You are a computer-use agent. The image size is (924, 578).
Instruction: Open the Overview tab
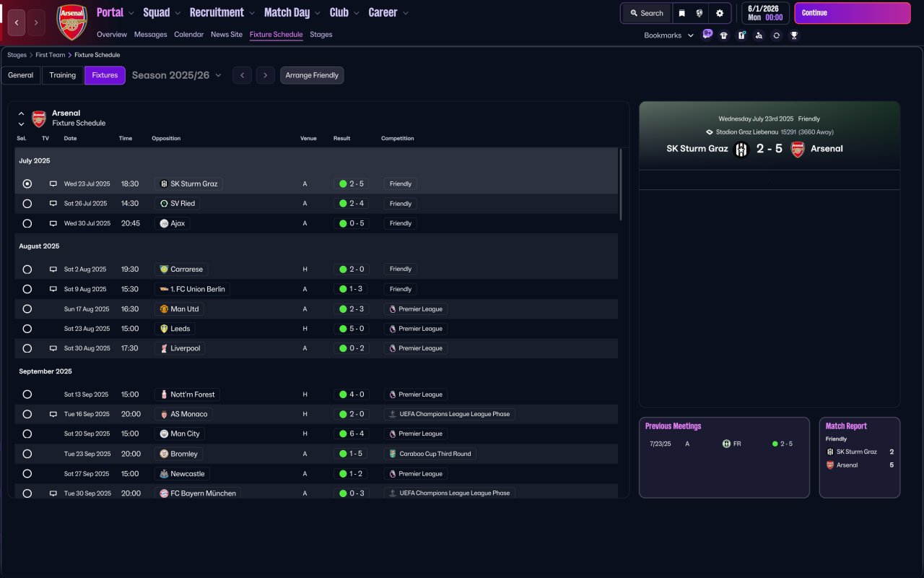(112, 35)
